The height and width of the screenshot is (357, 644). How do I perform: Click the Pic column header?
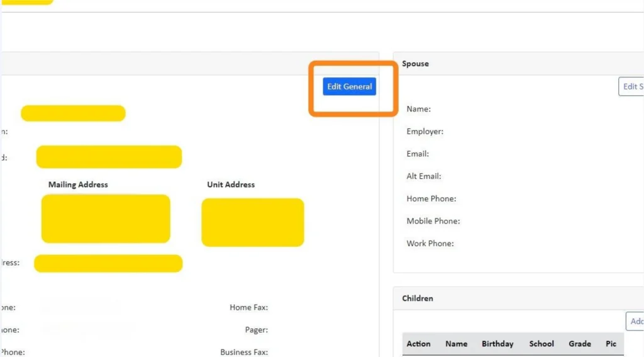coord(611,344)
